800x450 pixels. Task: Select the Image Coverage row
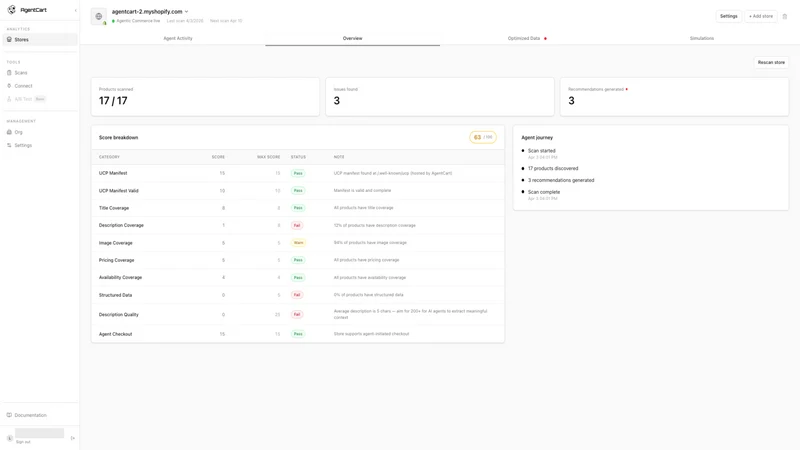[298, 243]
